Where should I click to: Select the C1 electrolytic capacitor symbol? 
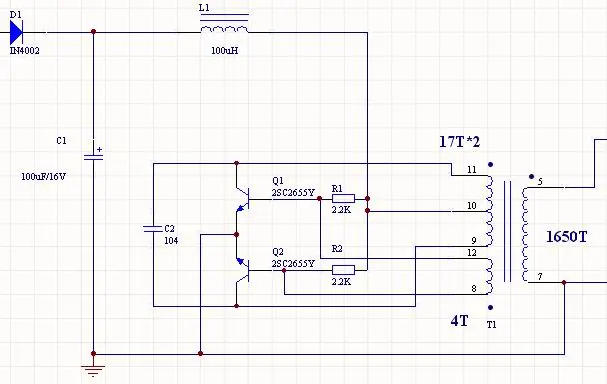[94, 154]
